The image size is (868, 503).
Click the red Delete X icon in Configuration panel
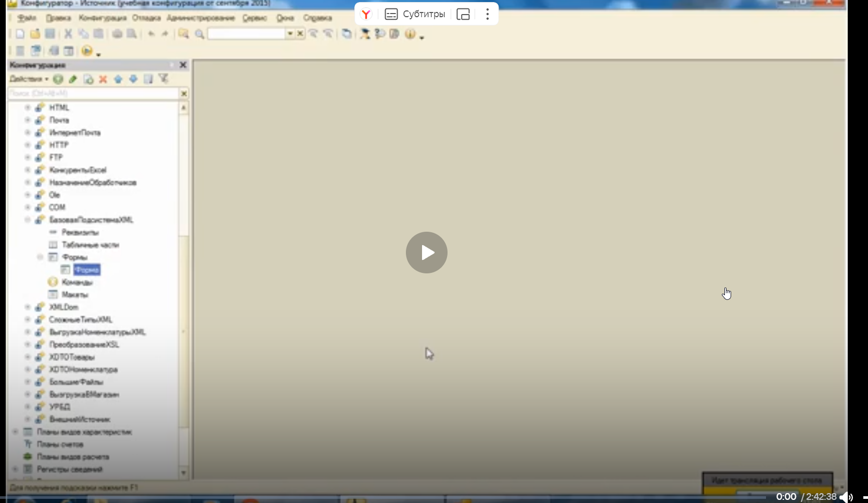103,79
